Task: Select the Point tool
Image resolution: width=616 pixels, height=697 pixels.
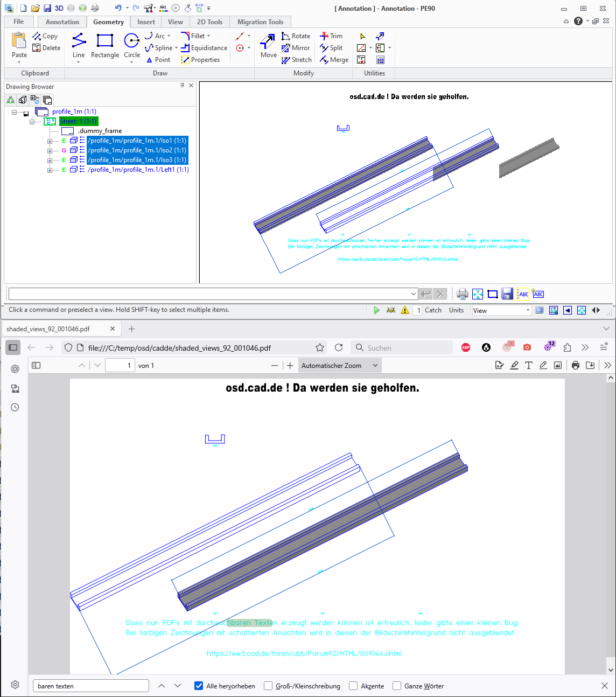Action: 158,60
